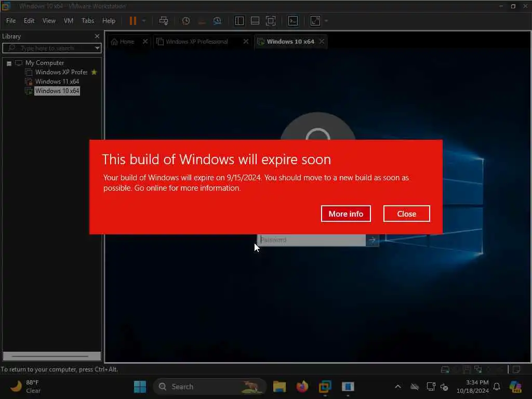The width and height of the screenshot is (532, 399).
Task: Close the Windows XP Professional tab
Action: point(246,42)
